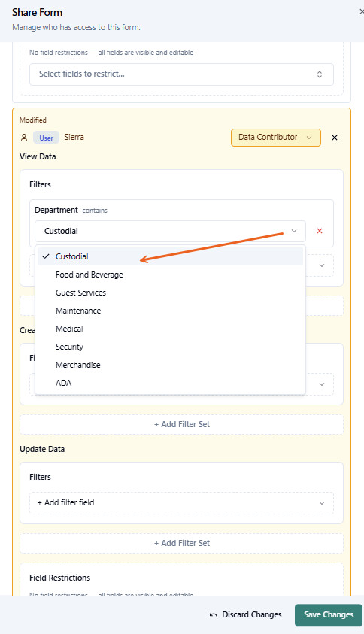Select the checked Custodial option
This screenshot has height=634, width=364.
170,256
